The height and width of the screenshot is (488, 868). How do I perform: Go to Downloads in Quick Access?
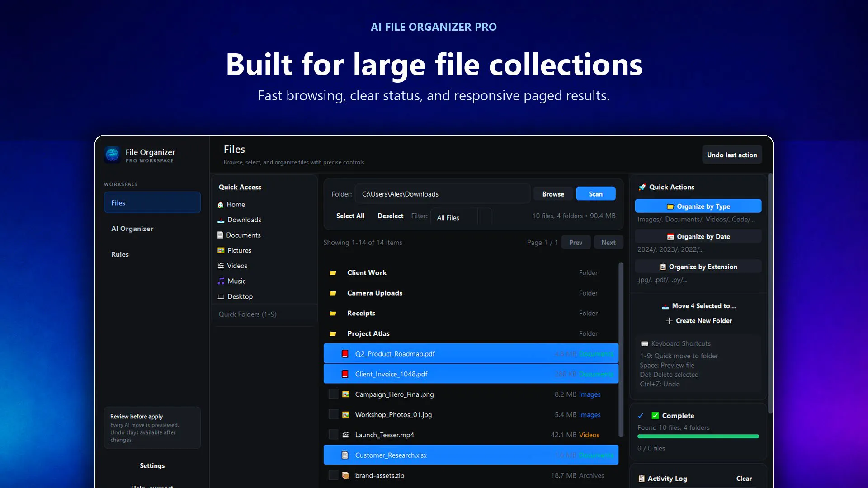(244, 220)
